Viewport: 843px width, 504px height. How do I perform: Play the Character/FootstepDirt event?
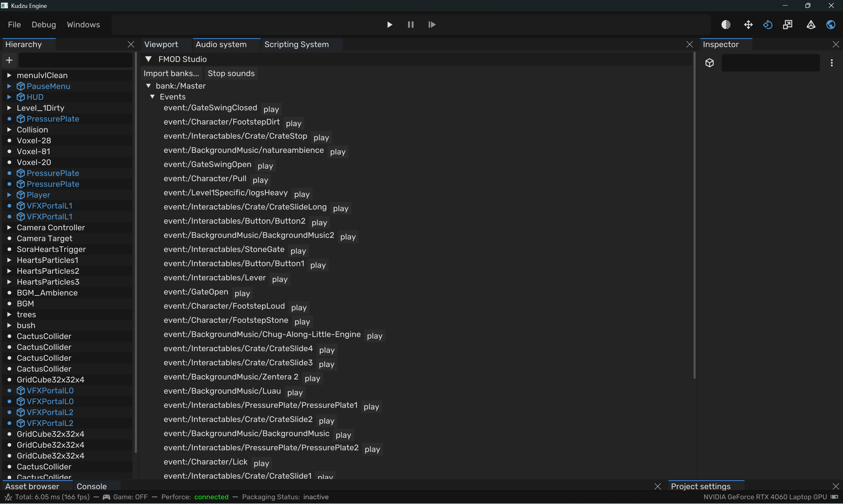pos(294,123)
